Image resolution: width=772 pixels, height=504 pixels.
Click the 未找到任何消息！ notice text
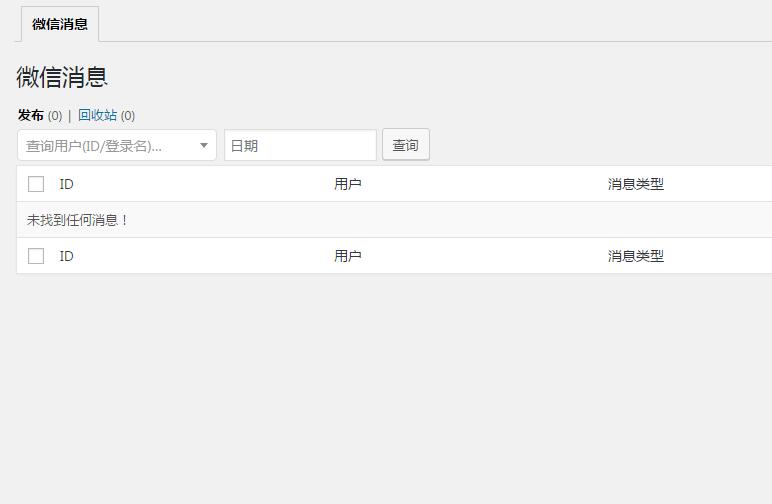(x=77, y=220)
